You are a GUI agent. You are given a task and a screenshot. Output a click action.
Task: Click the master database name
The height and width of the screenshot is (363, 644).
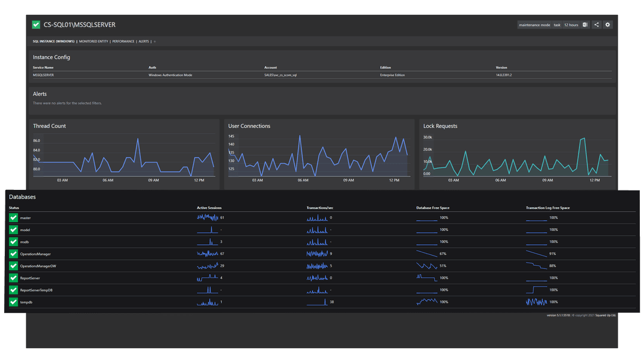pyautogui.click(x=26, y=218)
